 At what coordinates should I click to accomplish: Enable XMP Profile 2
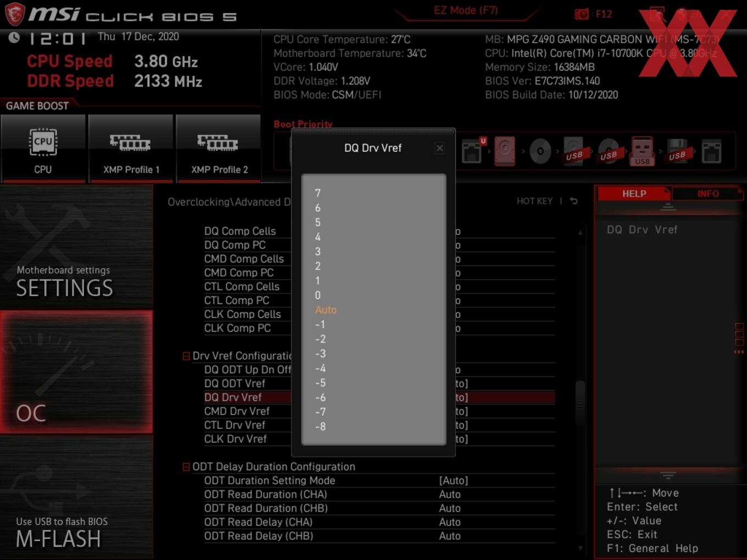tap(219, 148)
